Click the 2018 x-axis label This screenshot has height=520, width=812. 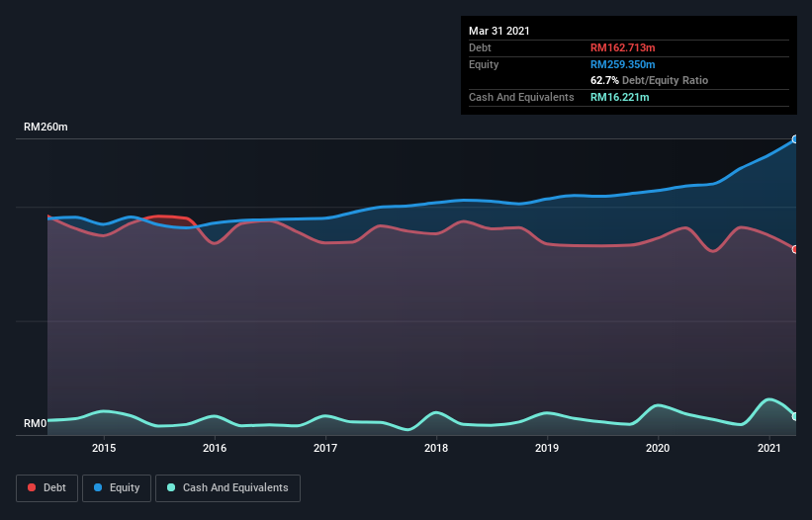(436, 448)
